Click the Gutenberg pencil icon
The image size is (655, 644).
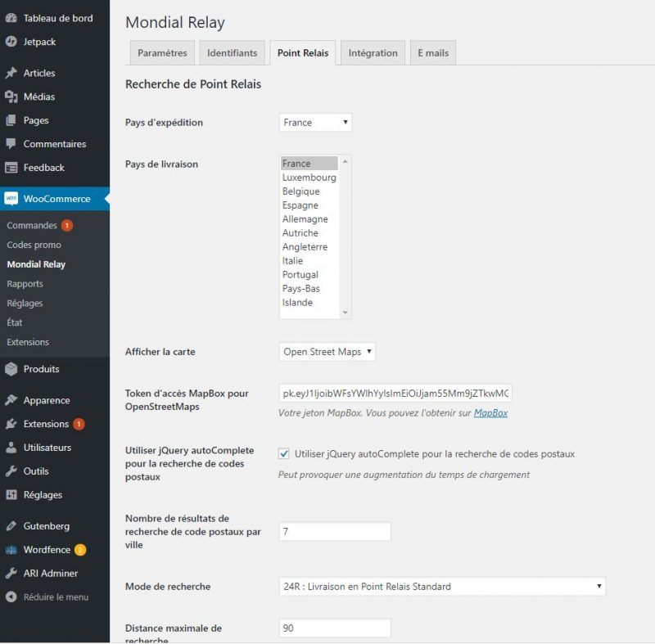(x=11, y=526)
